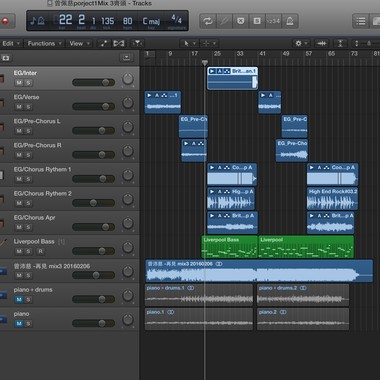Viewport: 380px width, 380px height.
Task: Toggle the Show Automation button
Action: pyautogui.click(x=104, y=43)
